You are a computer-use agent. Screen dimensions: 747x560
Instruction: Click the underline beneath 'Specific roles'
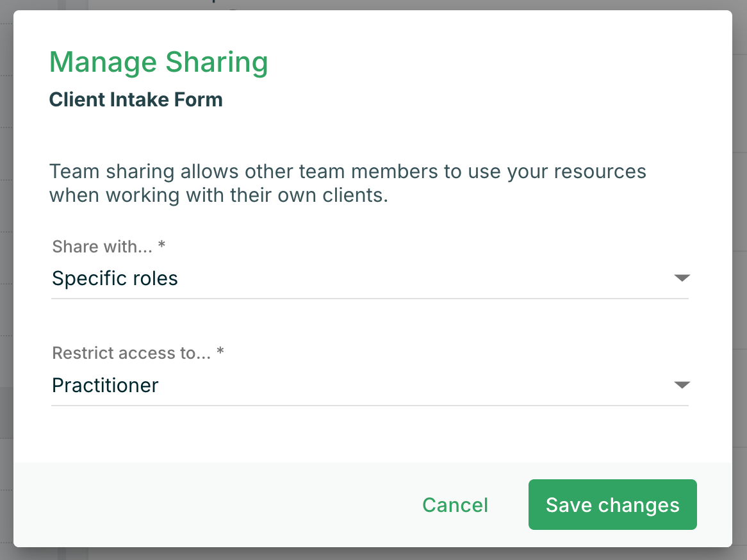[370, 298]
